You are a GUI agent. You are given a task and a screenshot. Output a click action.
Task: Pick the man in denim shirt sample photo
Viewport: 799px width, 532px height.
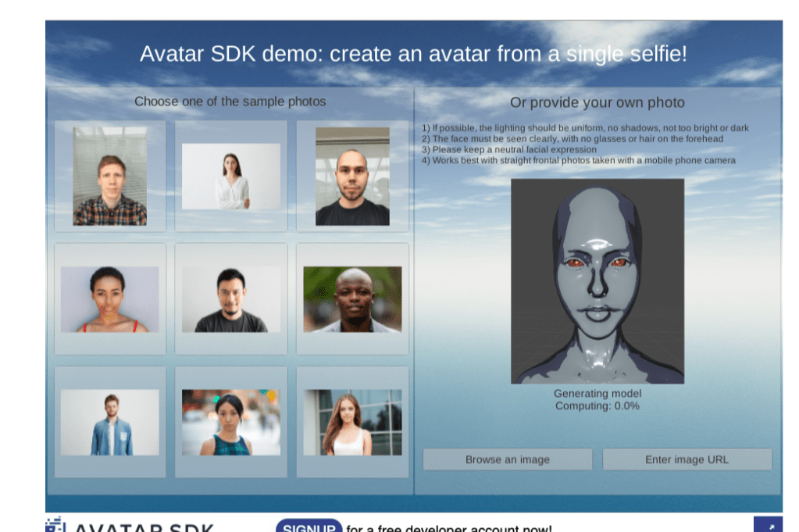(109, 422)
